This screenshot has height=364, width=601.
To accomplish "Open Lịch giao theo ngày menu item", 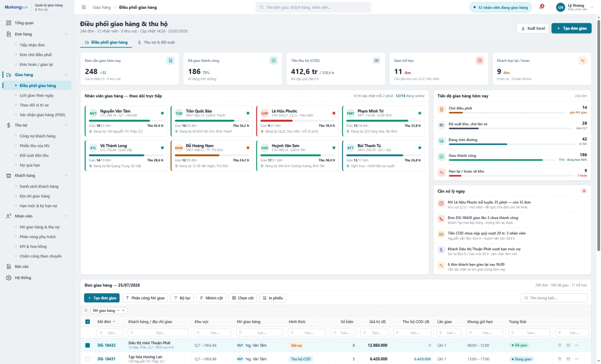I will point(37,95).
